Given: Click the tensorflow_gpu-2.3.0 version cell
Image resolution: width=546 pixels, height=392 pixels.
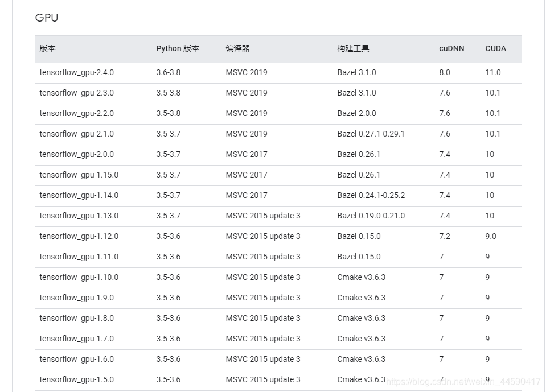Looking at the screenshot, I should coord(77,93).
